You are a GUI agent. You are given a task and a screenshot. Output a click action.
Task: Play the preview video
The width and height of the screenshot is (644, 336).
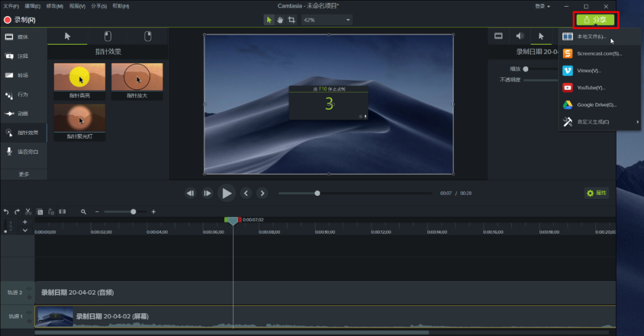pos(227,193)
